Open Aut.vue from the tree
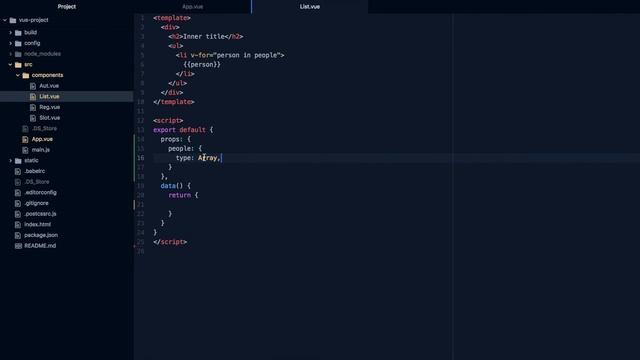Image resolution: width=640 pixels, height=360 pixels. pyautogui.click(x=49, y=86)
